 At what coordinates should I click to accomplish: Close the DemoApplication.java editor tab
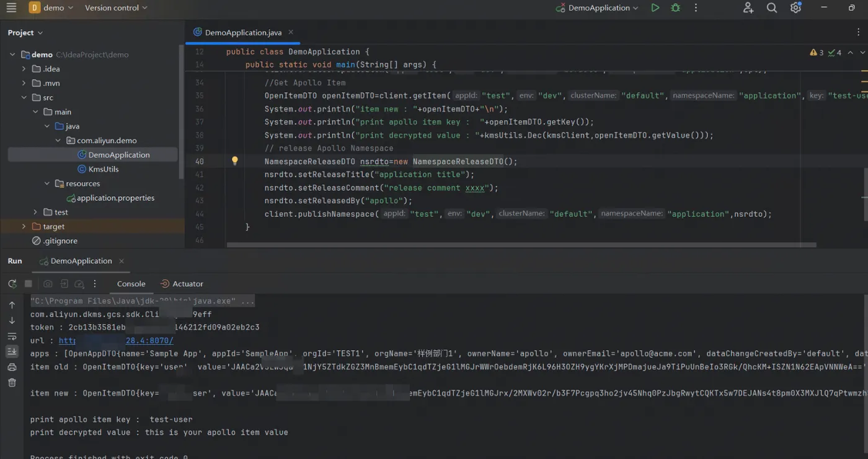tap(291, 32)
